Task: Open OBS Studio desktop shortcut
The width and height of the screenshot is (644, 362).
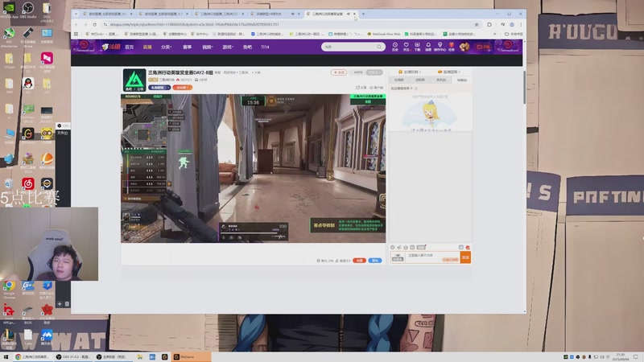Action: 28,10
